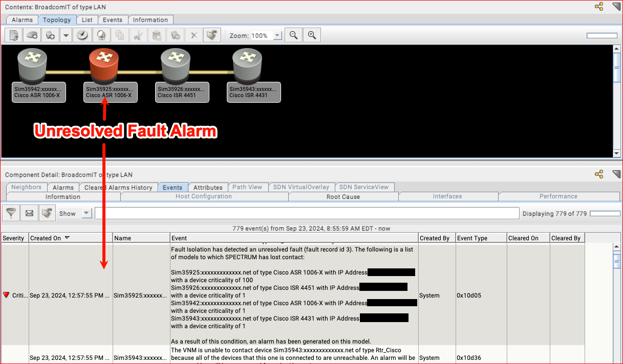Click the first new document toolbar icon

[14, 35]
